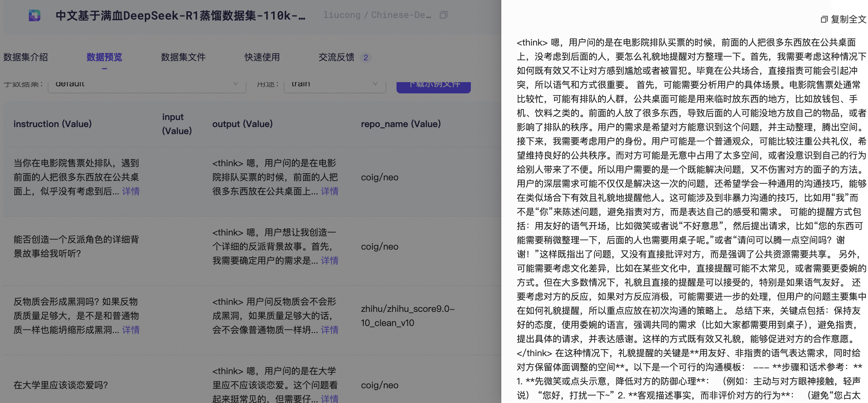Click the 复制全文 text button
The image size is (868, 403).
(848, 20)
